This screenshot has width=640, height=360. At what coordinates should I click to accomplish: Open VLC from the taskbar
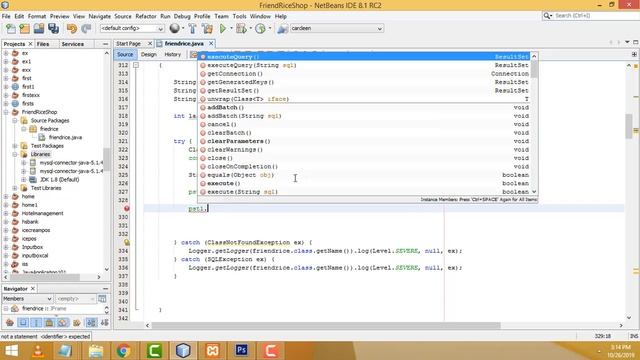click(x=38, y=351)
